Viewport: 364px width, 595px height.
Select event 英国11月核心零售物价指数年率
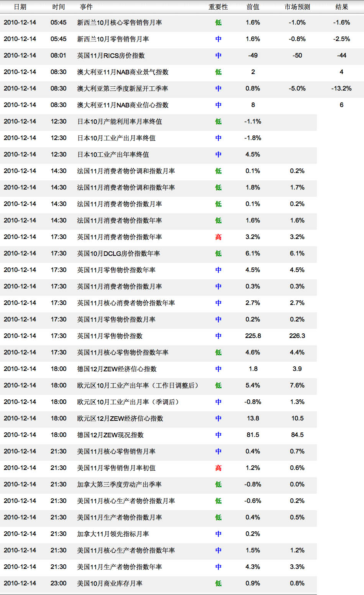(x=123, y=353)
